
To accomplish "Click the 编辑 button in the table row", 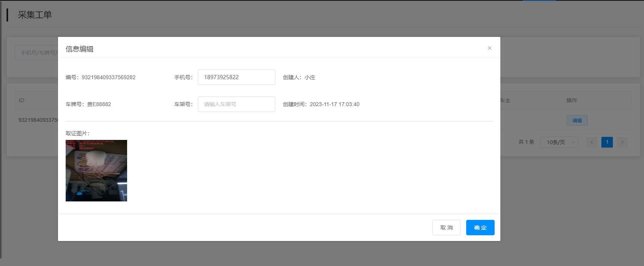I will pos(577,120).
